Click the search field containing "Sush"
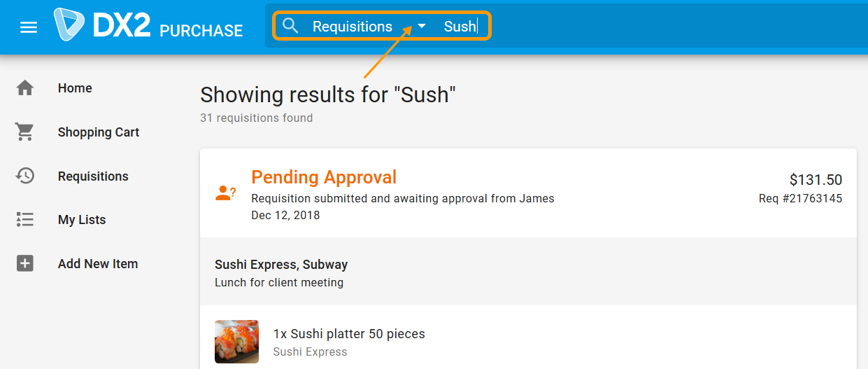868x369 pixels. point(460,27)
